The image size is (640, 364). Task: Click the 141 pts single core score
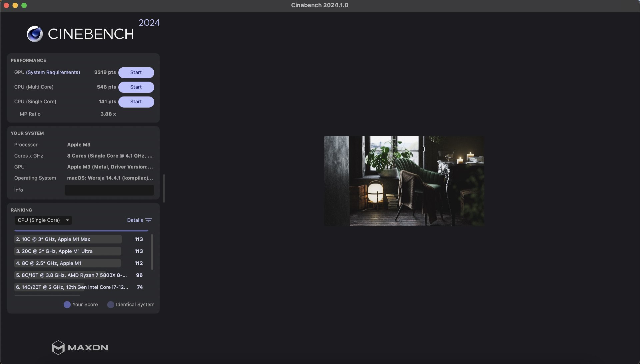coord(107,102)
